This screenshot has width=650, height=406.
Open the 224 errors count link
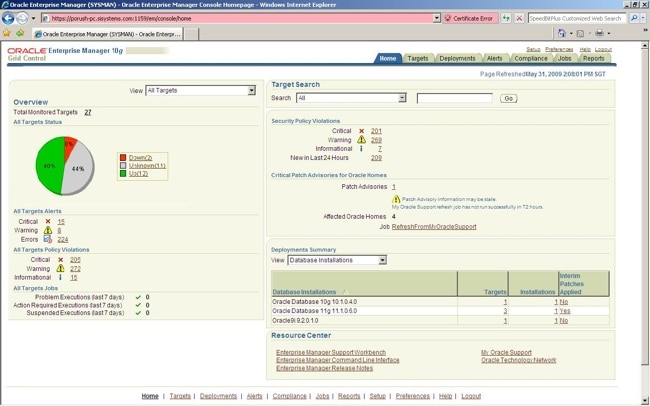coord(63,239)
